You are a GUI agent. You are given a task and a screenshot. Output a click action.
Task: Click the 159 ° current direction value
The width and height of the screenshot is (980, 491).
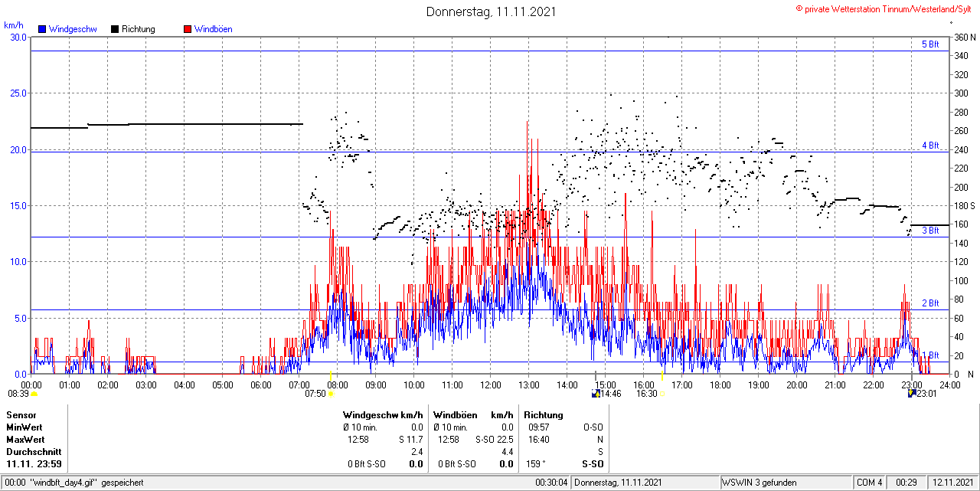click(x=537, y=464)
